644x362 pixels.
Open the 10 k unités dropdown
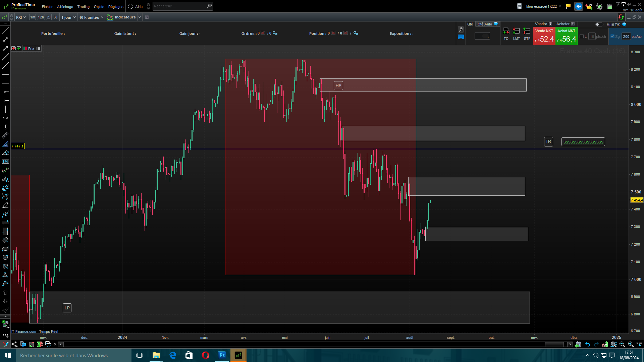(91, 17)
